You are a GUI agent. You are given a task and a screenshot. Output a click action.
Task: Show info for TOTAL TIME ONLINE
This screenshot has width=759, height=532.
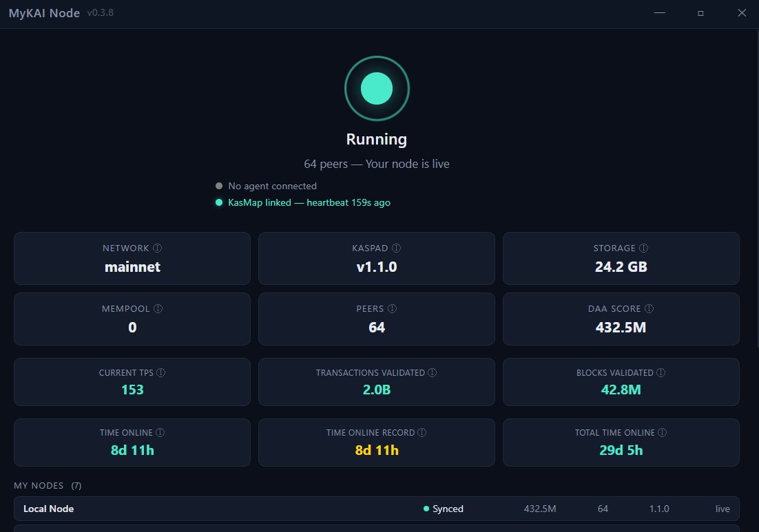click(662, 432)
